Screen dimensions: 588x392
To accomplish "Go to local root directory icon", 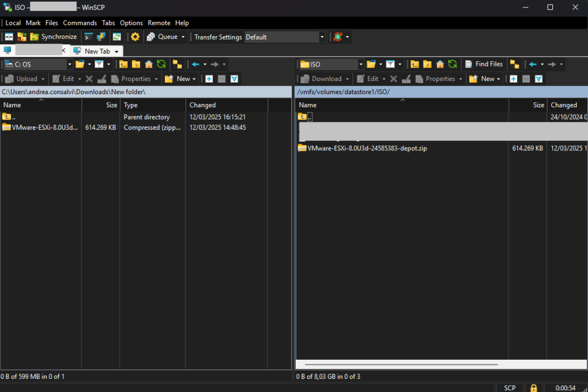I will click(136, 64).
